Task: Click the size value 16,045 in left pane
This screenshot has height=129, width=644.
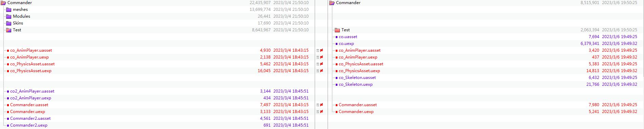Action: coord(264,71)
